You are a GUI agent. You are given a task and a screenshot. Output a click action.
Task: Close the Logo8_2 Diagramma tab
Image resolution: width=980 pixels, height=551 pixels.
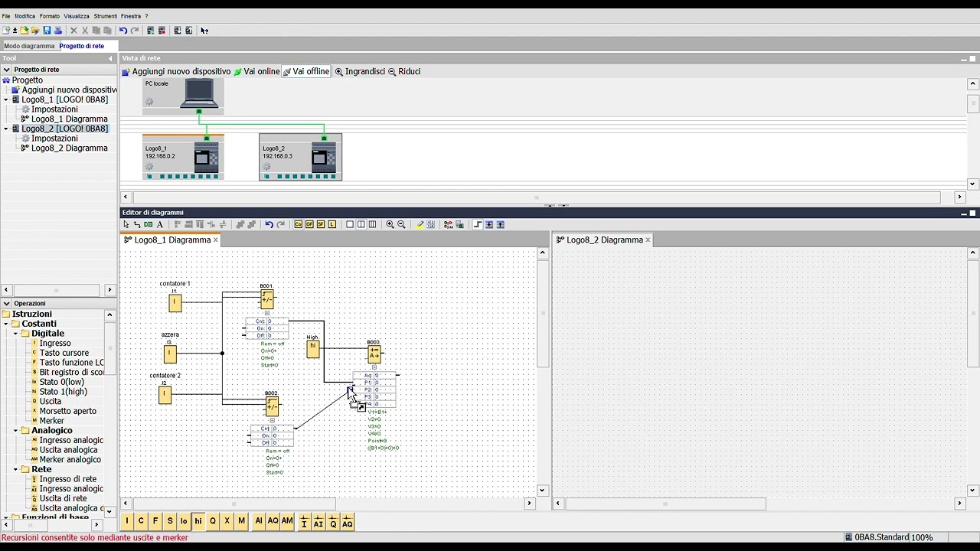coord(648,240)
